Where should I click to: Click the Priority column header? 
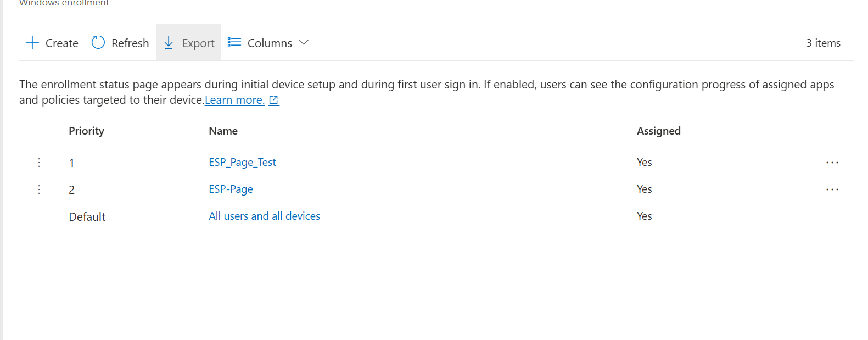point(86,131)
